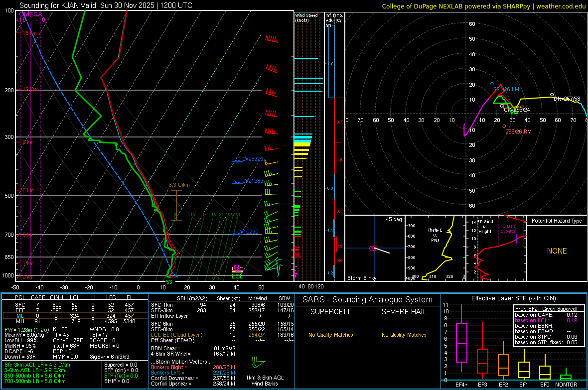This screenshot has width=588, height=390.
Task: Click the 'SHIP = 0.0' value
Action: [x=117, y=381]
